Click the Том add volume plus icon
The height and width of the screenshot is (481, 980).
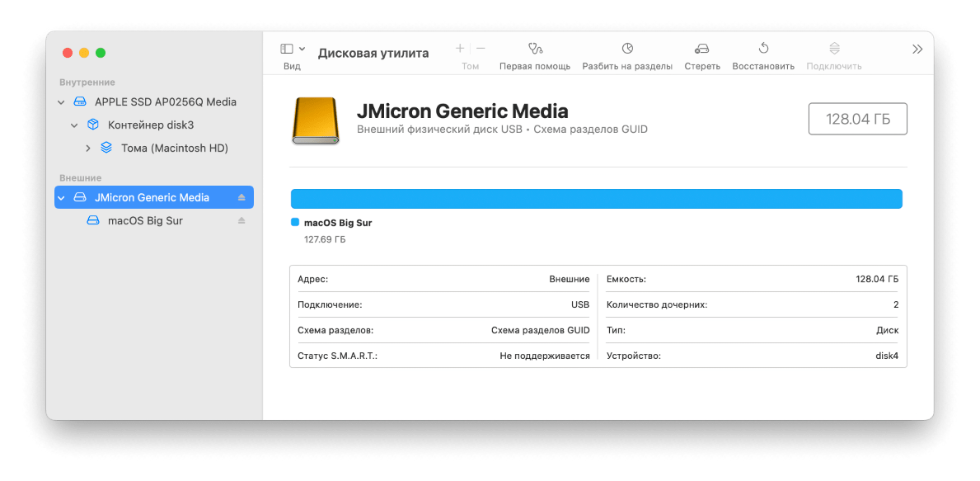pyautogui.click(x=459, y=48)
